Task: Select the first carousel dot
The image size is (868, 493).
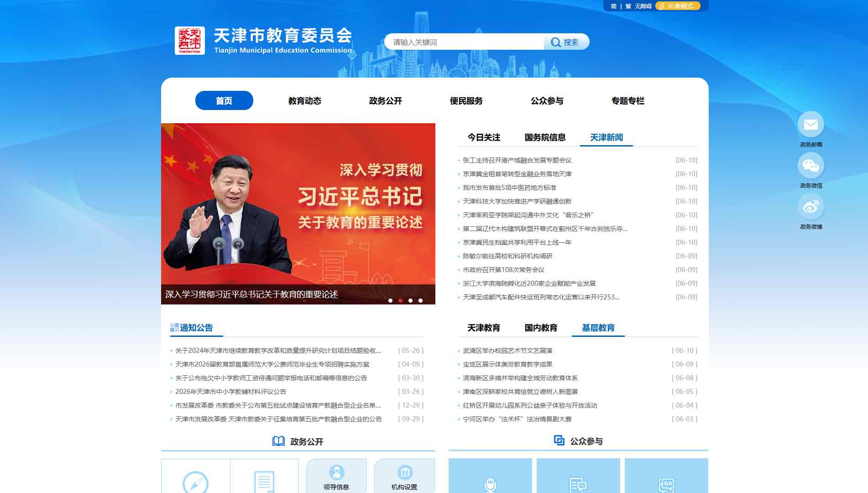Action: [390, 300]
